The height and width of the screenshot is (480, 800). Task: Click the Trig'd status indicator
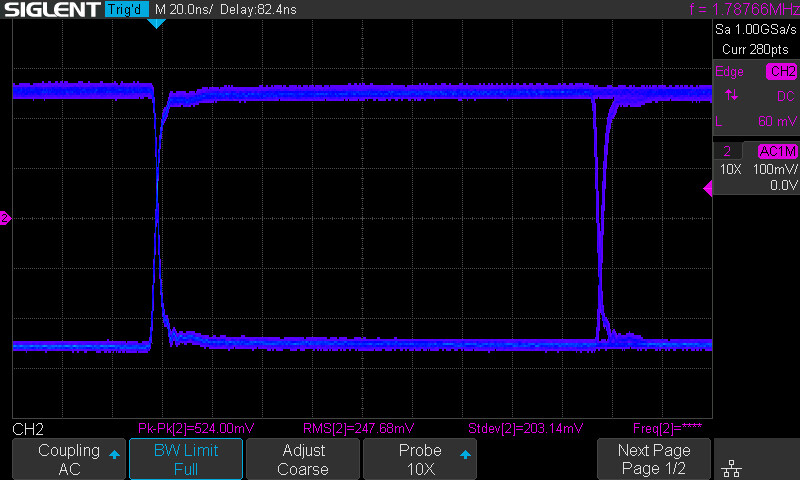pyautogui.click(x=127, y=9)
